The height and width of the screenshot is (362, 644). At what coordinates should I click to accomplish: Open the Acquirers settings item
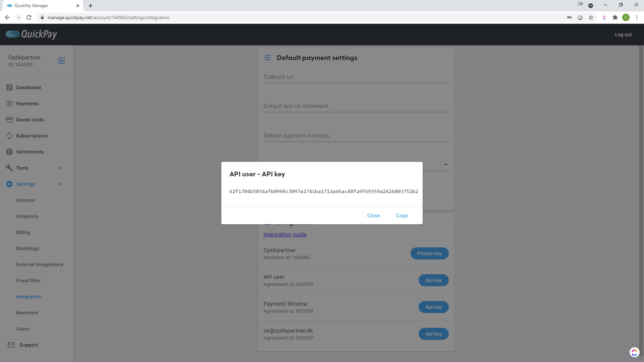tap(27, 216)
